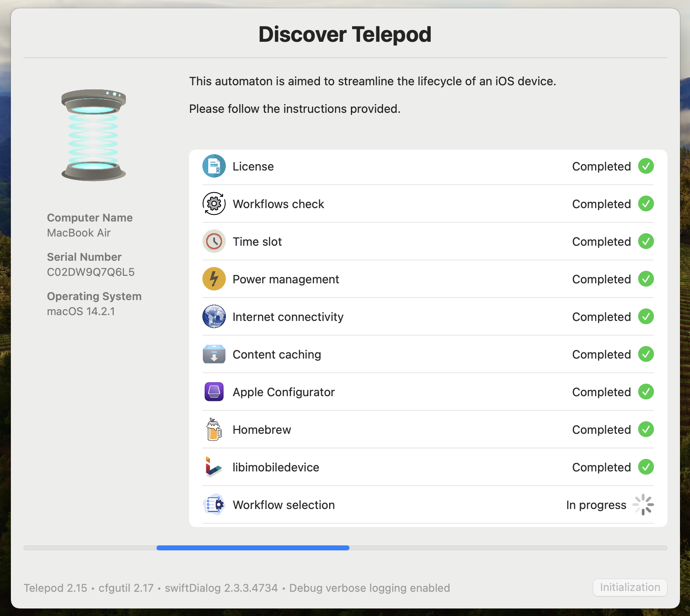
Task: Click the green checkmark for Workflows check
Action: (646, 204)
